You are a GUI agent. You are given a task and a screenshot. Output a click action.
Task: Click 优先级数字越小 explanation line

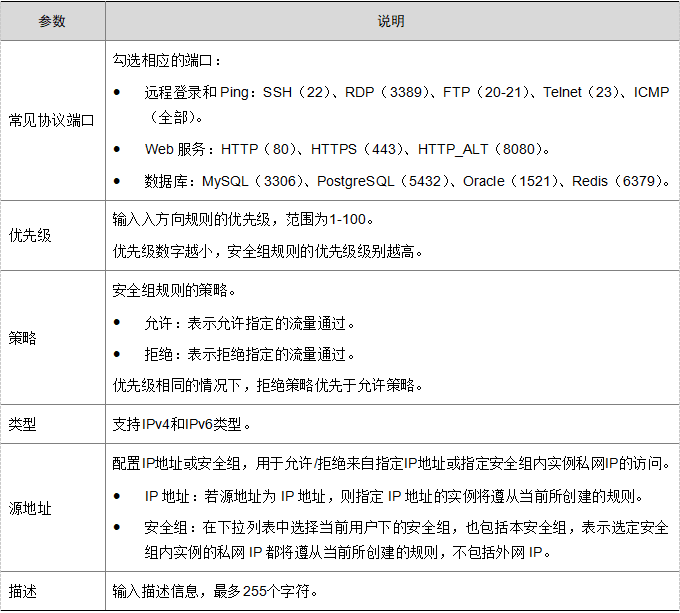coord(268,251)
